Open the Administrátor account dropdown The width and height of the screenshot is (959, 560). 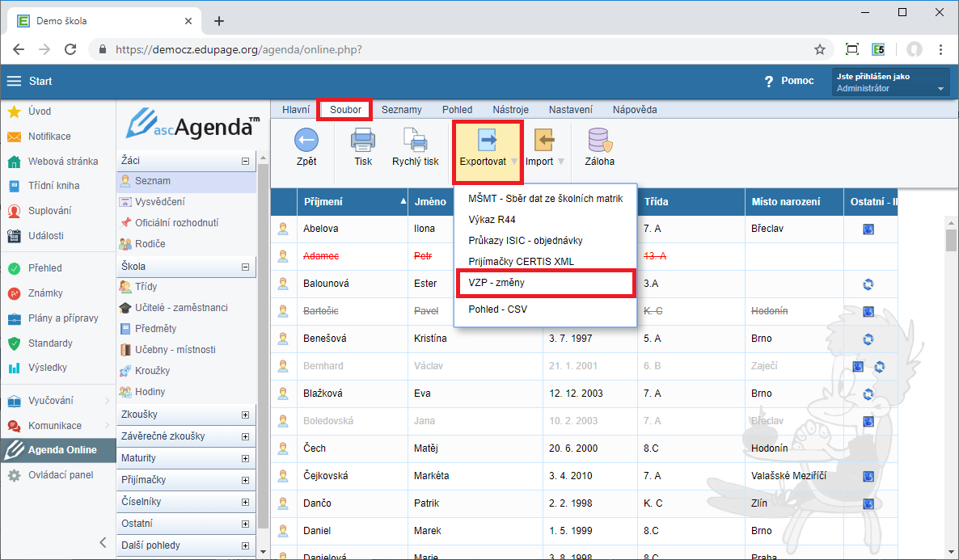[x=890, y=82]
